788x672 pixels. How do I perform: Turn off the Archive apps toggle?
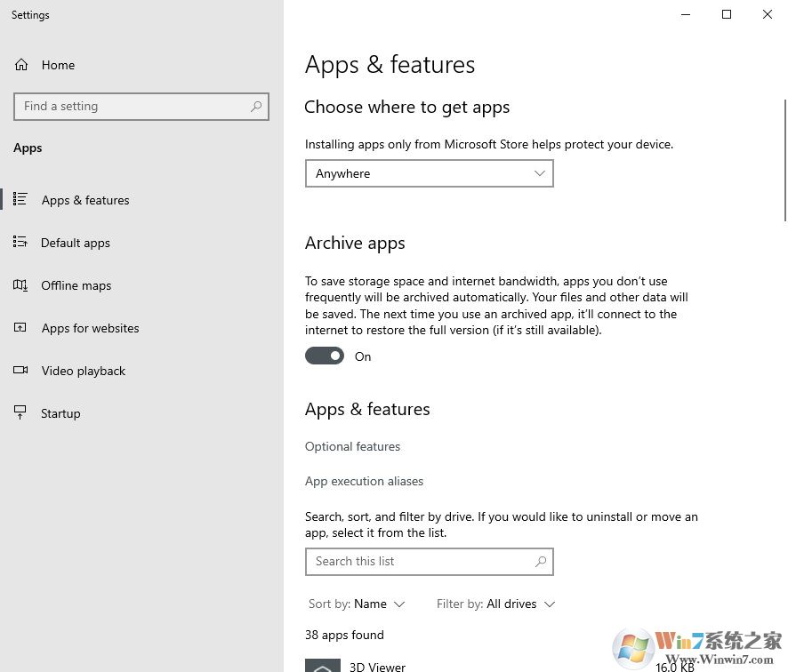point(325,356)
